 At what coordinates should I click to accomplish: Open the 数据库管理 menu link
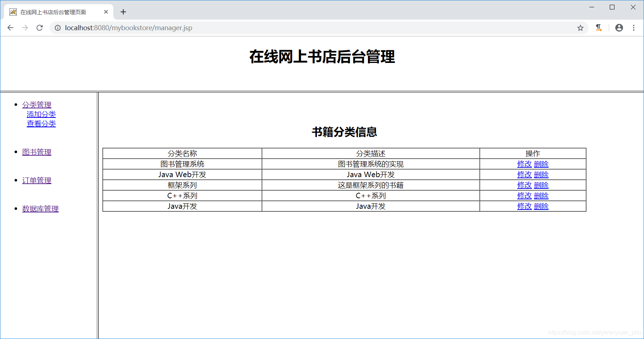[40, 209]
